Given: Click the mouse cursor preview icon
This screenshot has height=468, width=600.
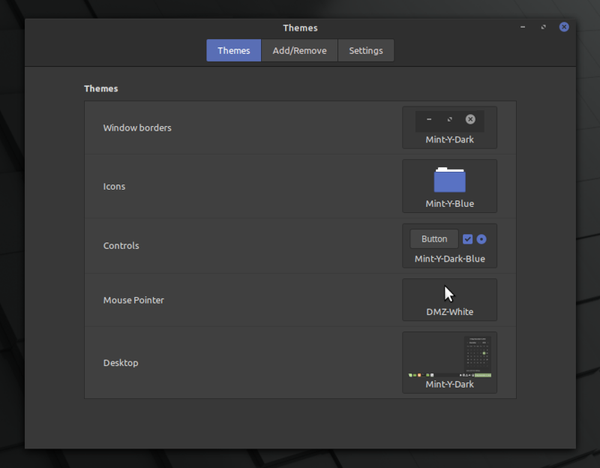Looking at the screenshot, I should tap(449, 294).
